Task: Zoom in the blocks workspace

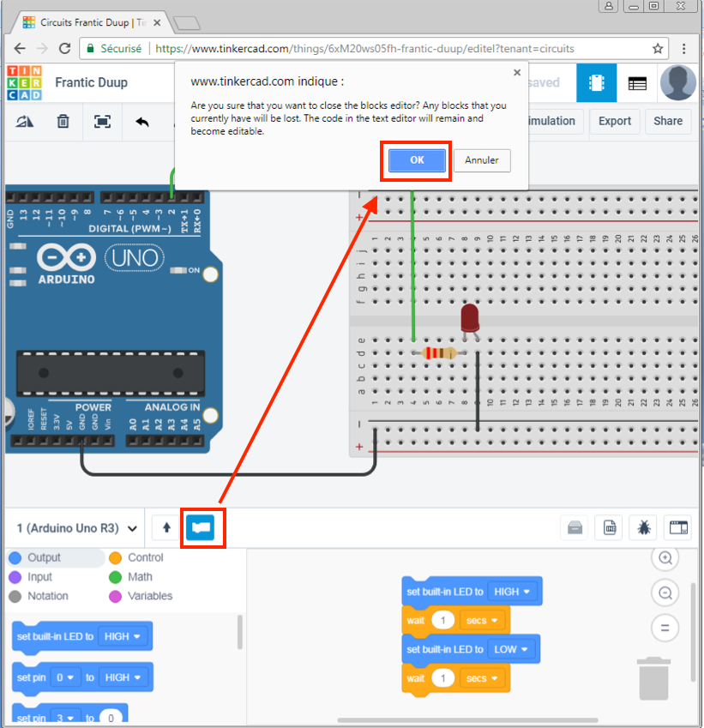Action: tap(665, 557)
